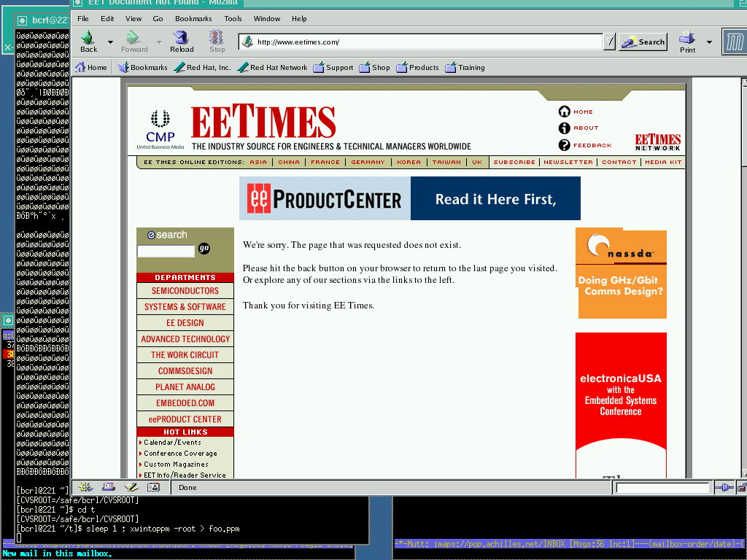Open the Support bookmark folder

click(333, 68)
